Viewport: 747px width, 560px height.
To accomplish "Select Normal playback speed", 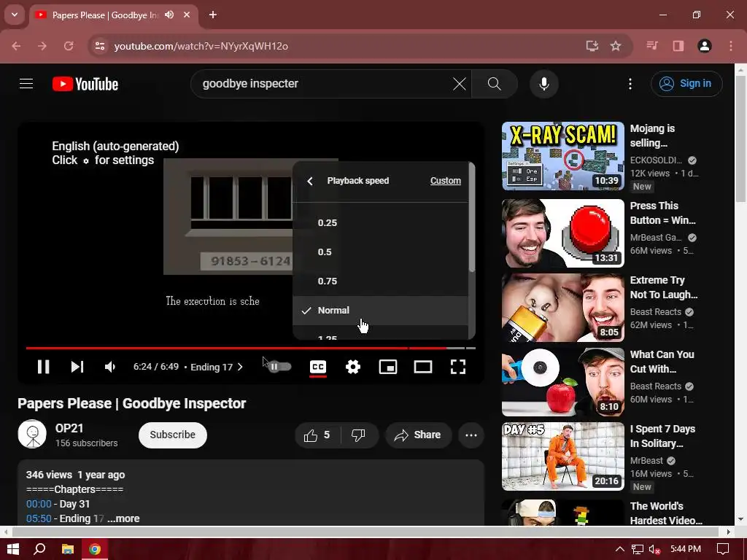I will pyautogui.click(x=381, y=311).
